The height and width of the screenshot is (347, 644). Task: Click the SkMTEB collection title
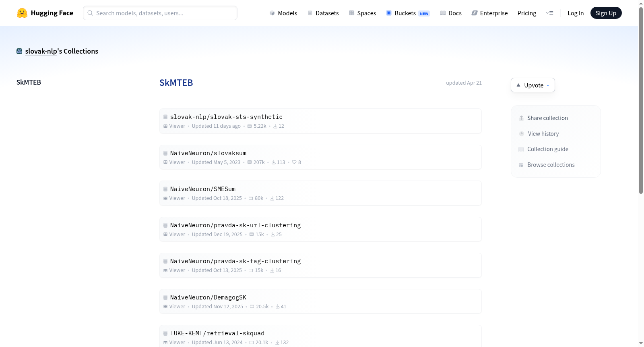point(176,83)
